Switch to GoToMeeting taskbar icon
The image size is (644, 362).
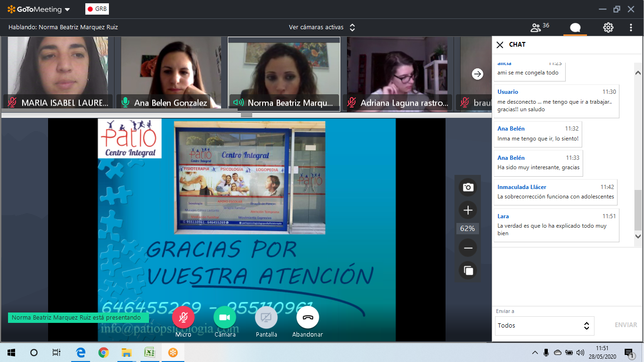(173, 352)
